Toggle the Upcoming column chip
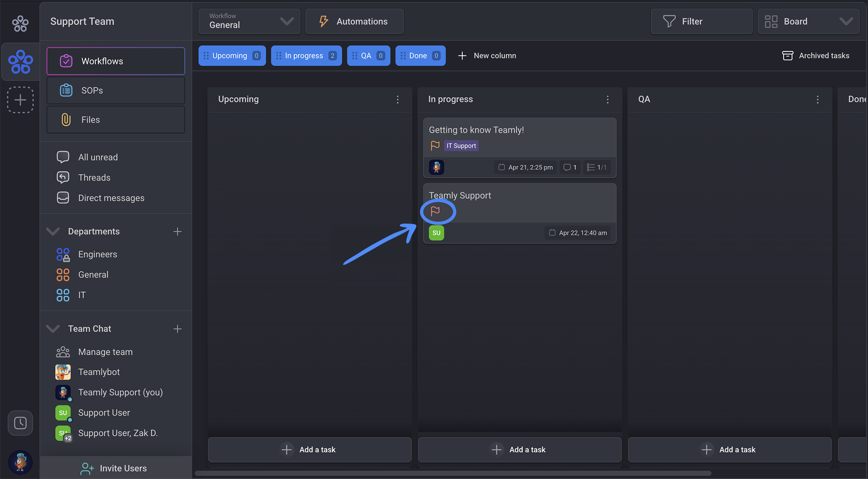This screenshot has height=479, width=868. 232,56
